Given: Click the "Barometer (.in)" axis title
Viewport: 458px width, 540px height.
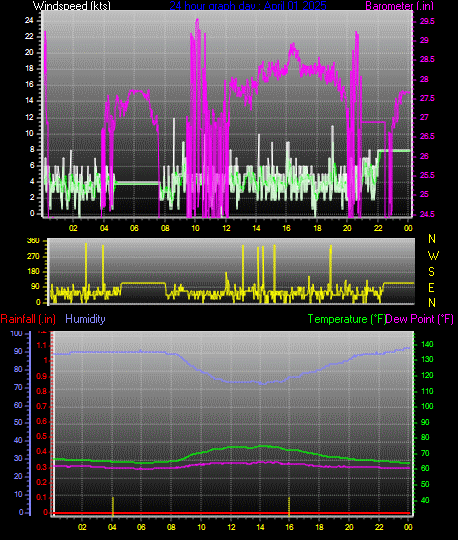Looking at the screenshot, I should 399,6.
